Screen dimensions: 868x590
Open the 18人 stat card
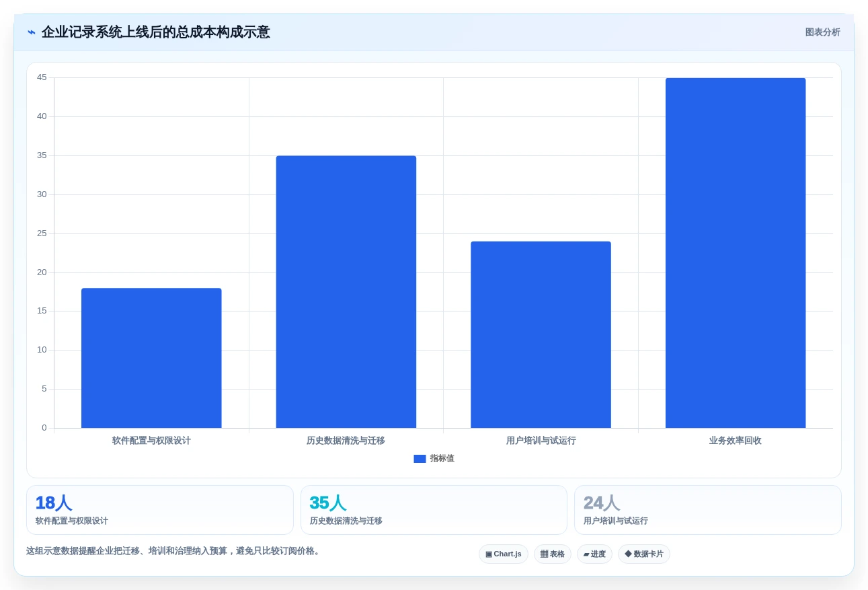(160, 510)
